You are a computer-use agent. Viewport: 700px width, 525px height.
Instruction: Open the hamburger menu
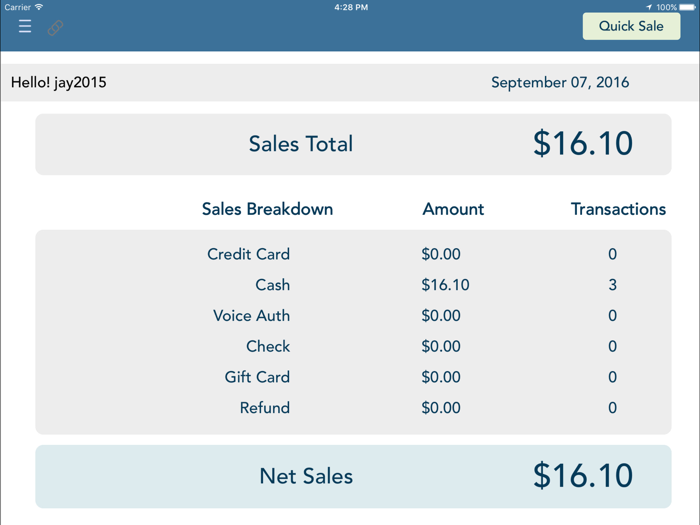pos(25,27)
